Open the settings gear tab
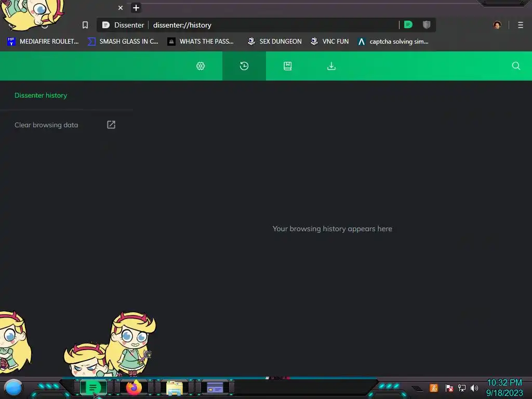The height and width of the screenshot is (399, 532). (x=201, y=66)
